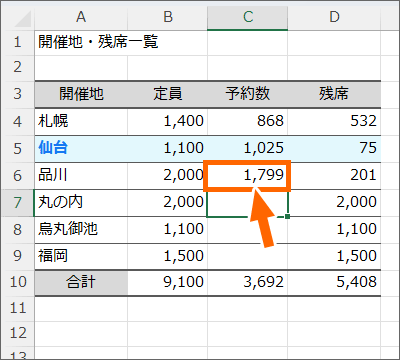Select row 4 header
The image size is (400, 360).
(x=17, y=122)
